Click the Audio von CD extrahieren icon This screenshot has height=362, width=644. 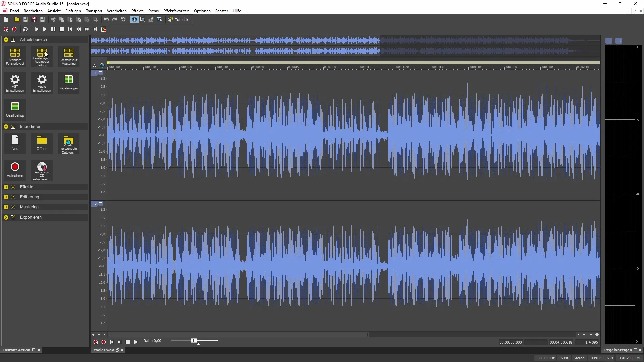pyautogui.click(x=42, y=171)
